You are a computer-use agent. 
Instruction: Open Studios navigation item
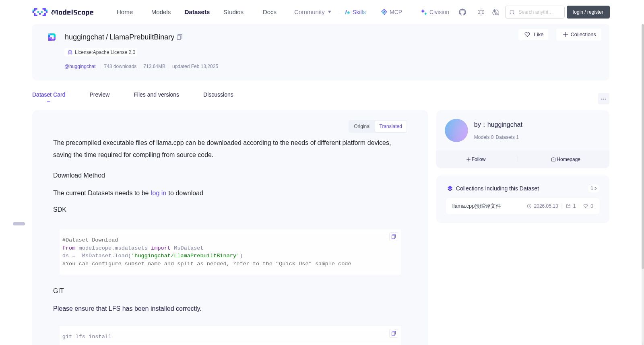(233, 12)
